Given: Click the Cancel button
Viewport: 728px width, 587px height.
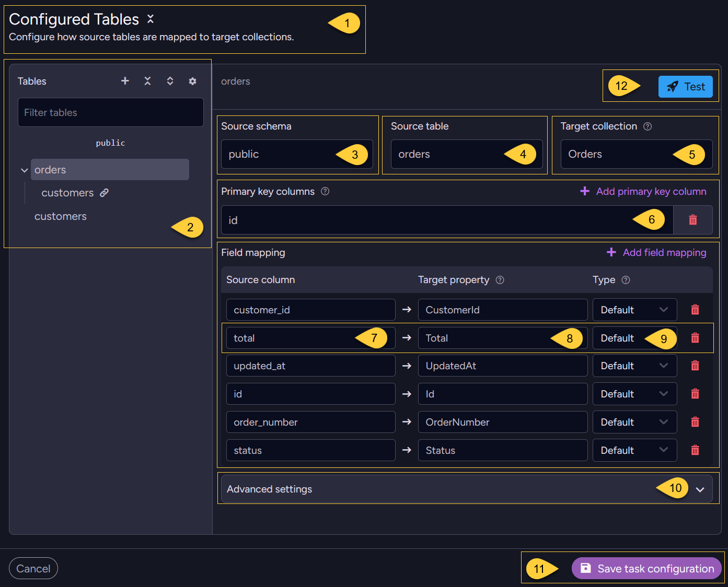Looking at the screenshot, I should (33, 568).
